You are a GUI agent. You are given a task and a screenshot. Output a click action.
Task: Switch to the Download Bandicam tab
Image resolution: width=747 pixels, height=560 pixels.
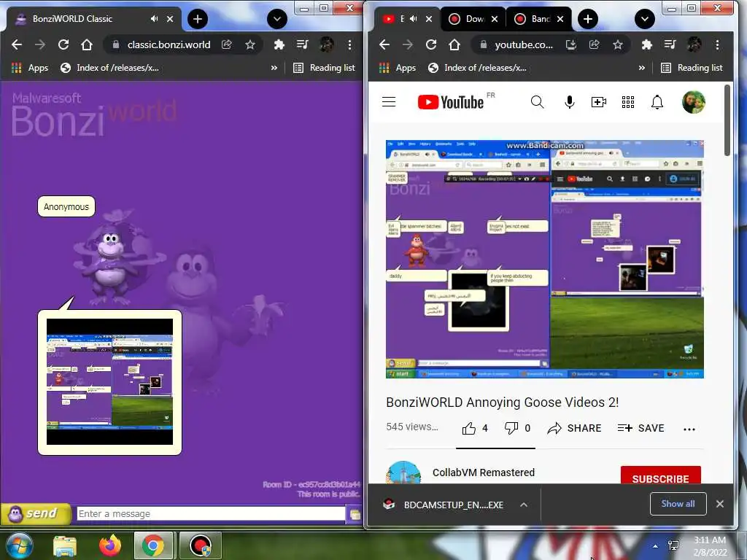tap(467, 19)
